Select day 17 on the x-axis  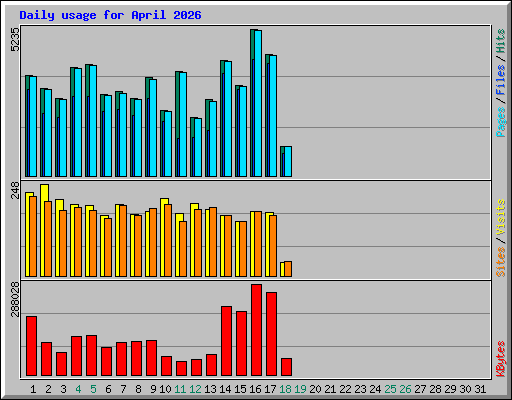coord(270,389)
